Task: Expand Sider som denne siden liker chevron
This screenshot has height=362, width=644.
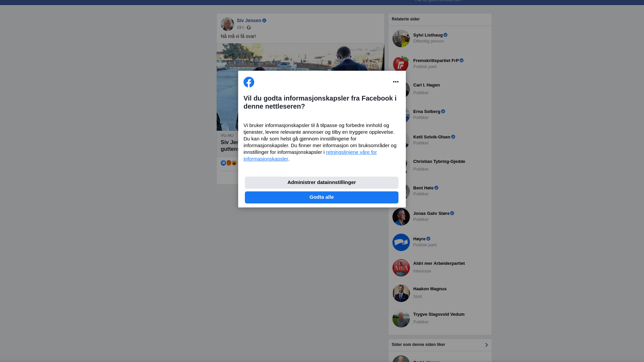Action: pyautogui.click(x=486, y=345)
